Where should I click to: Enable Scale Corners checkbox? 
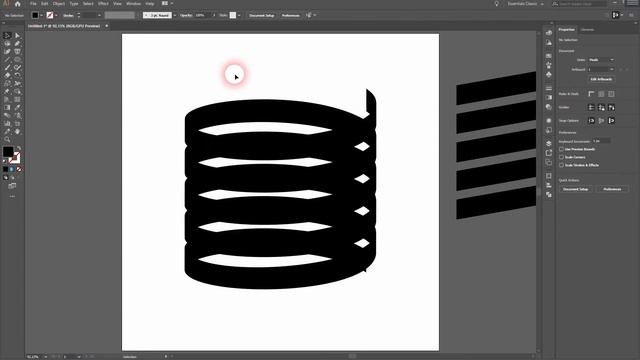pyautogui.click(x=562, y=157)
